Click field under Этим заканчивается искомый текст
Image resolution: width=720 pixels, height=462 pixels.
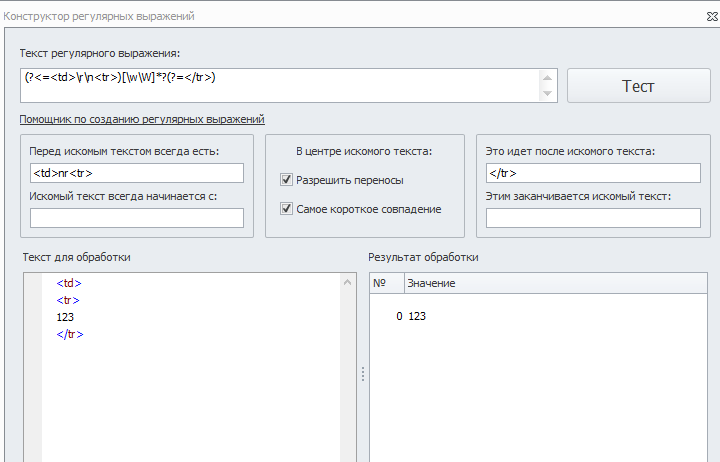593,218
